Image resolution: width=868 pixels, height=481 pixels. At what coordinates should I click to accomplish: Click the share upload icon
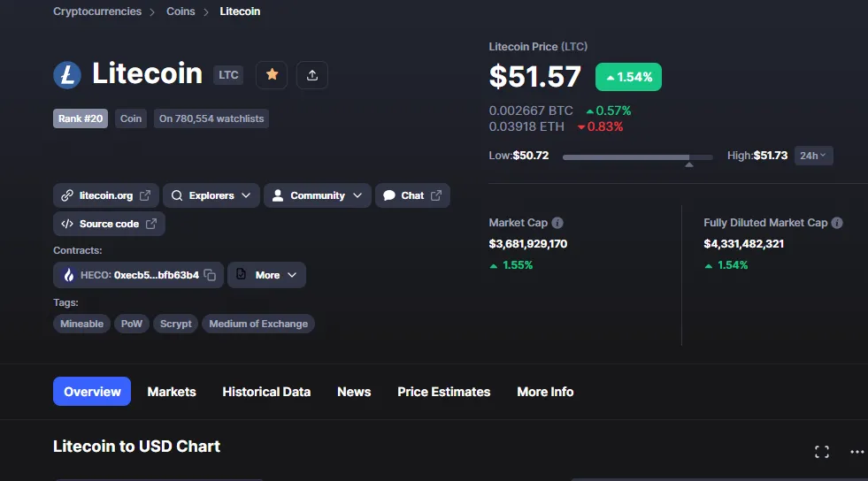pyautogui.click(x=312, y=74)
